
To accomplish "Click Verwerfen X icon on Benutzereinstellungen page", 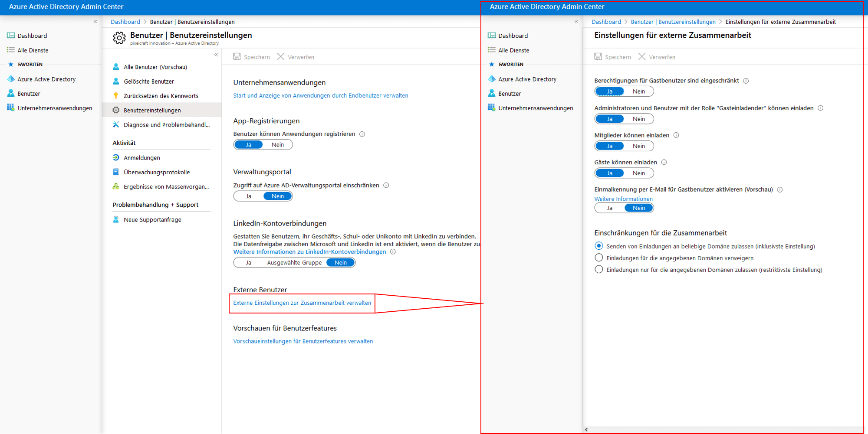I will (281, 57).
